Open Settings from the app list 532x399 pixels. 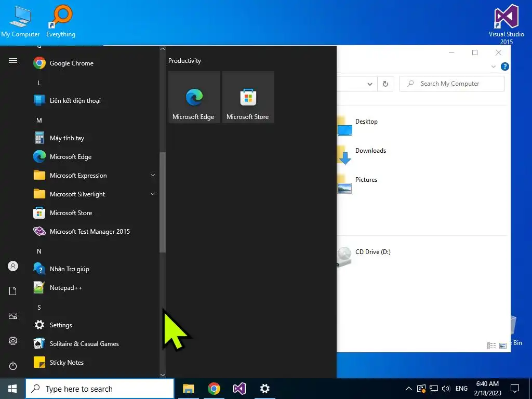[95, 325]
